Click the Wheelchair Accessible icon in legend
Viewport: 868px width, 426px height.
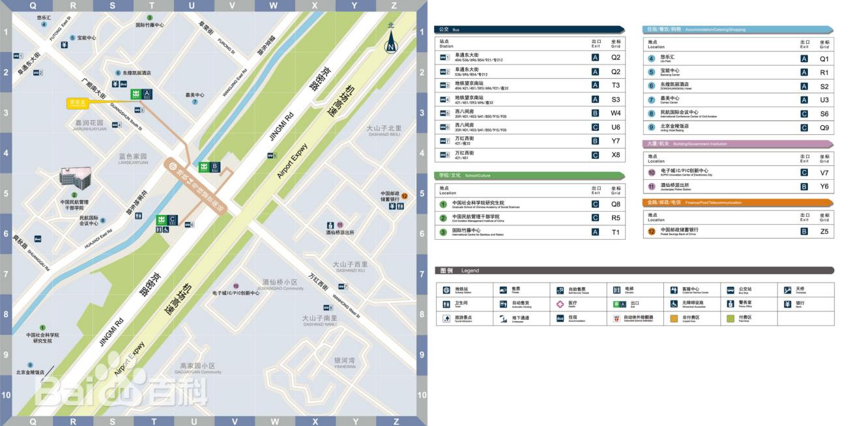tap(674, 304)
